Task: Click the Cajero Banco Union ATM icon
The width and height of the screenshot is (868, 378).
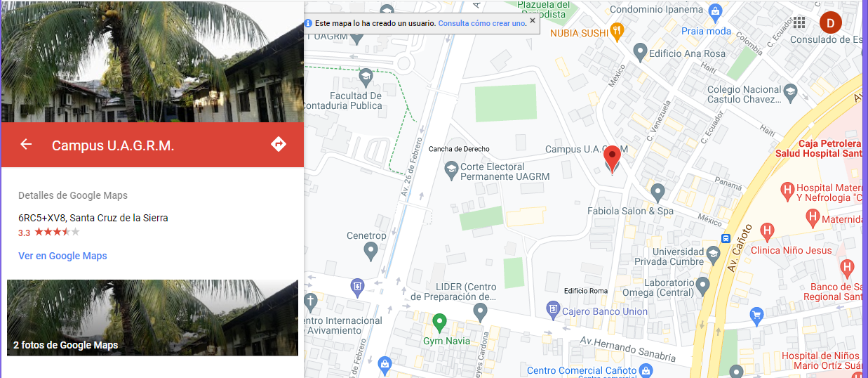Action: 553,308
